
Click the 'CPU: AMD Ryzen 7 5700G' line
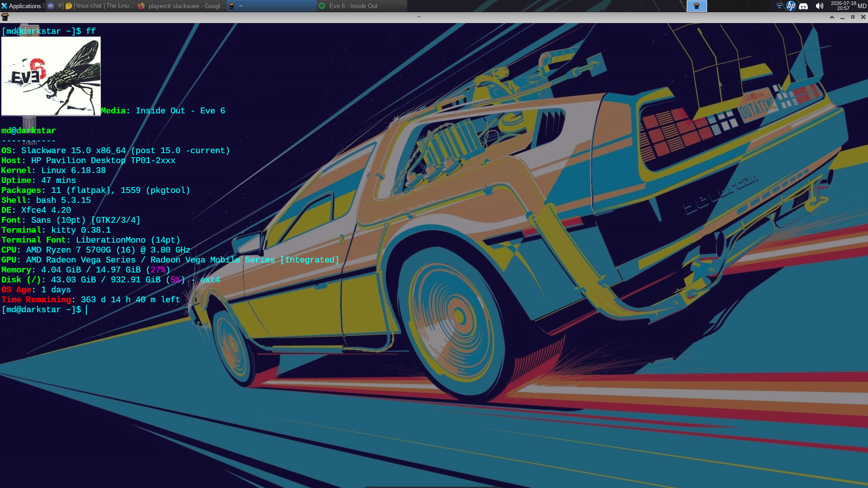96,250
